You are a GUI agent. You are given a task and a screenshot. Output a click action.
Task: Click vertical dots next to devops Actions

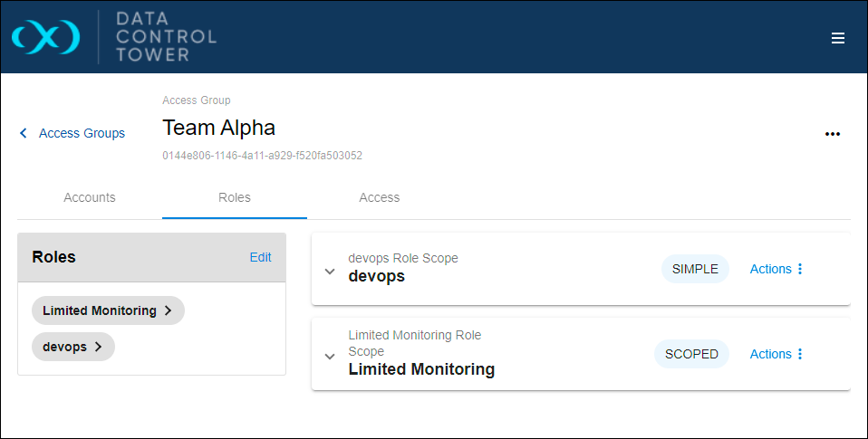[800, 269]
